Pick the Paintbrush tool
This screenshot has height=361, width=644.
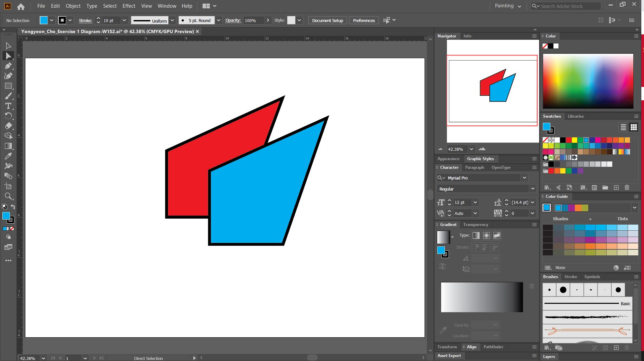point(8,96)
